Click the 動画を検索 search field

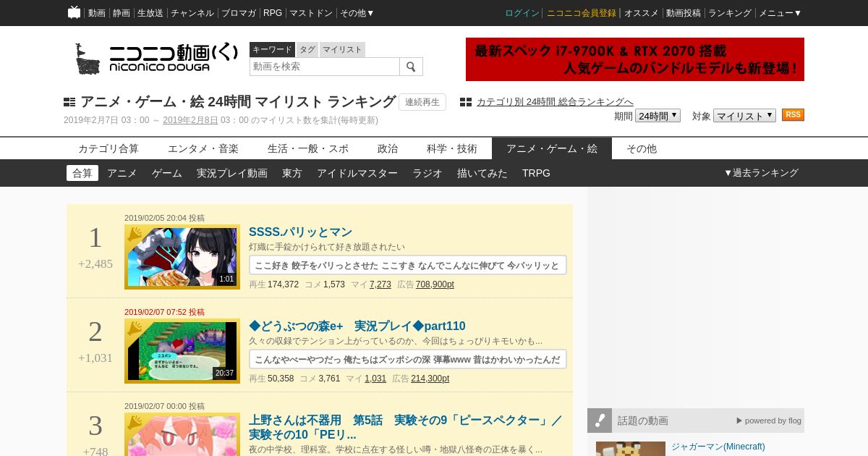[325, 67]
